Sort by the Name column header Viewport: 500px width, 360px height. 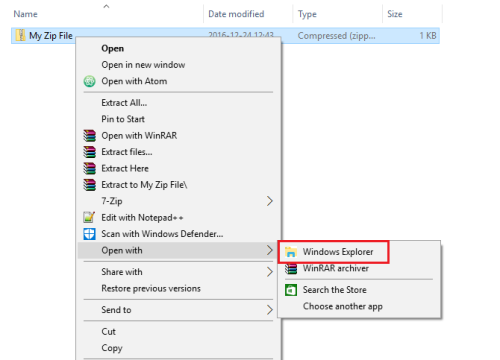click(25, 14)
